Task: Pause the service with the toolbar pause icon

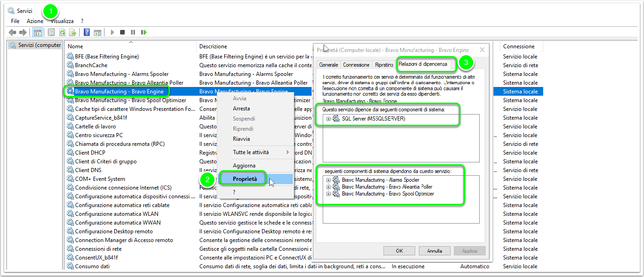Action: click(x=133, y=32)
